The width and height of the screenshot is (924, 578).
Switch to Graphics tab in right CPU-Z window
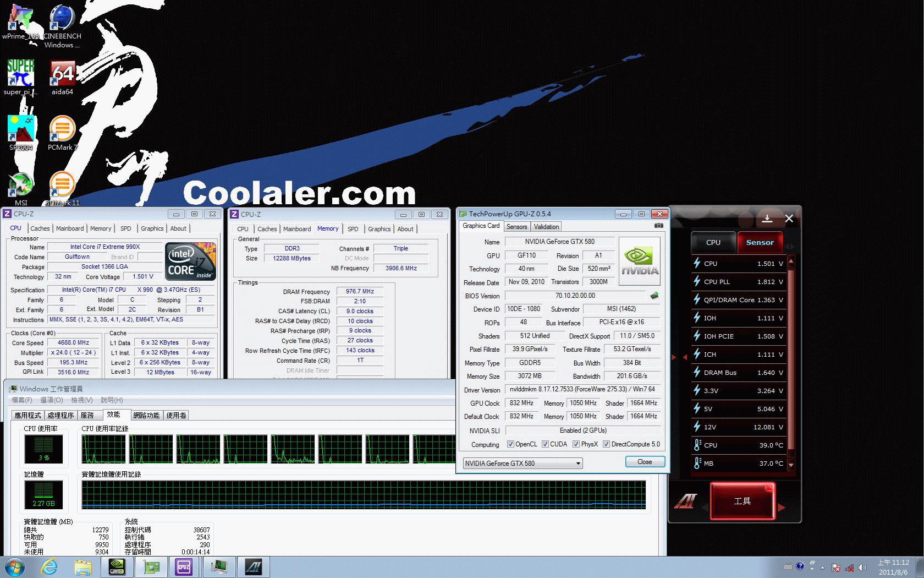(x=379, y=229)
